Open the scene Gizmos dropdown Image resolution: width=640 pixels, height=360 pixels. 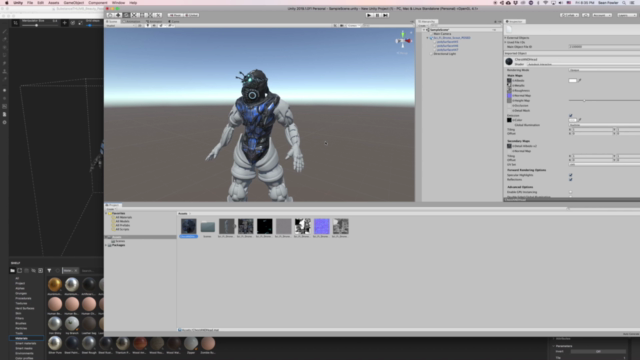tap(353, 25)
